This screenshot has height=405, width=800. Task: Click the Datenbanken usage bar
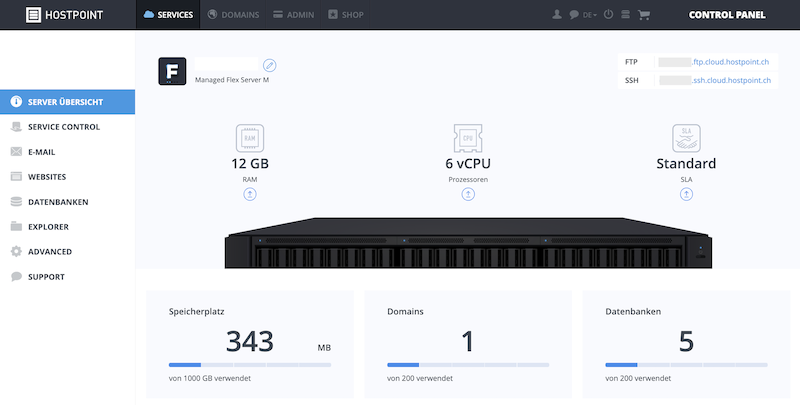click(x=686, y=365)
